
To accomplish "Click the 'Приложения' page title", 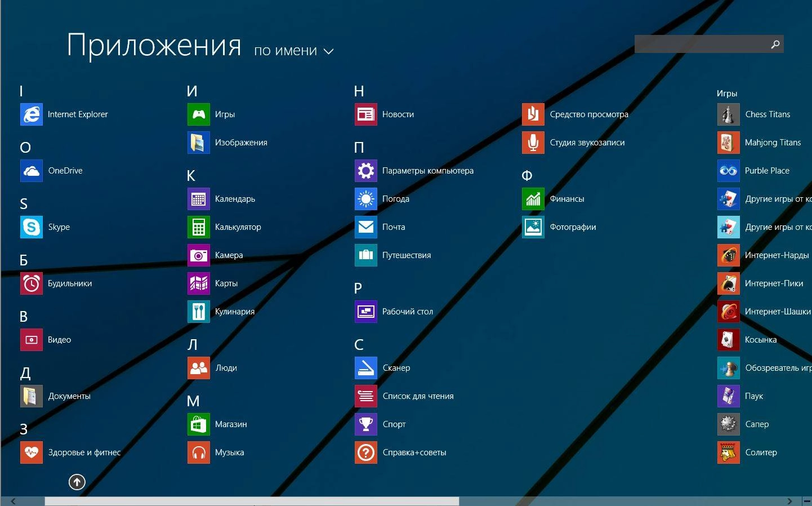I will point(154,45).
